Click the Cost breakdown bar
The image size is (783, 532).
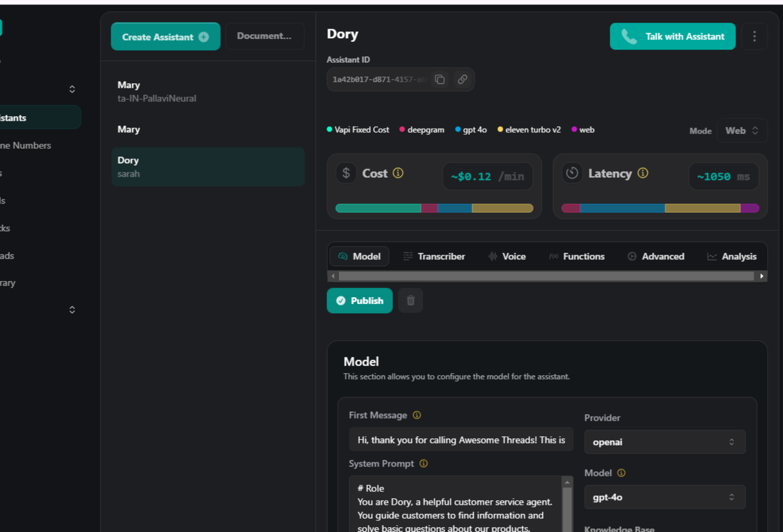coord(434,208)
